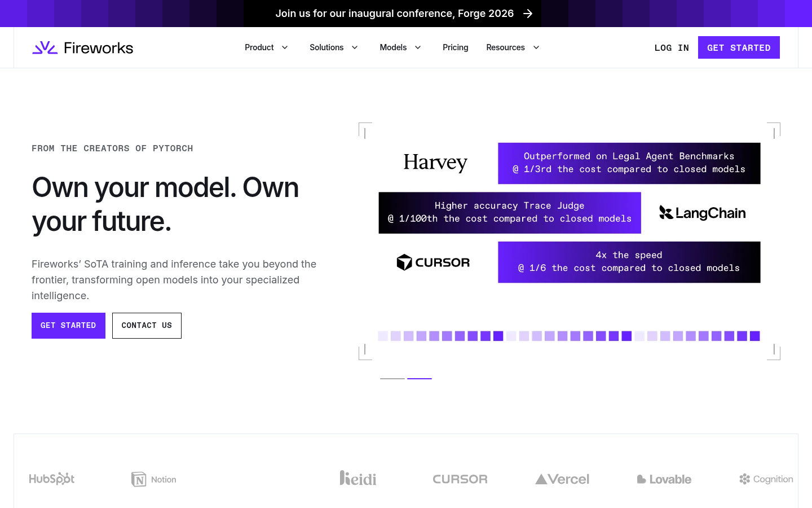This screenshot has width=812, height=508.
Task: Expand the Solutions chevron
Action: (355, 47)
